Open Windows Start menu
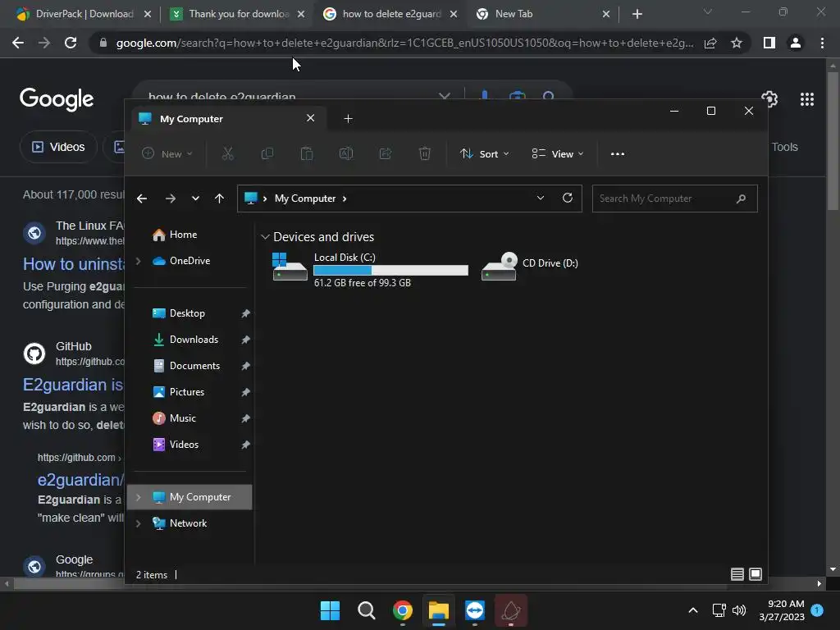The height and width of the screenshot is (630, 840). click(x=330, y=610)
